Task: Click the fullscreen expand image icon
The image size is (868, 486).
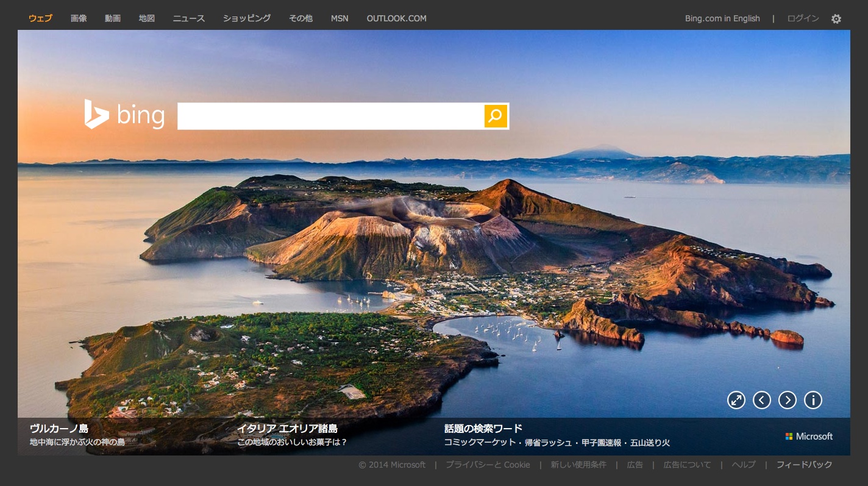Action: (x=736, y=400)
